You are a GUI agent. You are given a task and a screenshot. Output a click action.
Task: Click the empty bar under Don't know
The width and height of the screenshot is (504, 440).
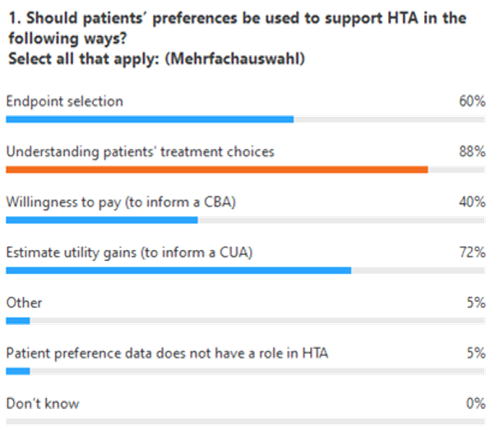[245, 421]
